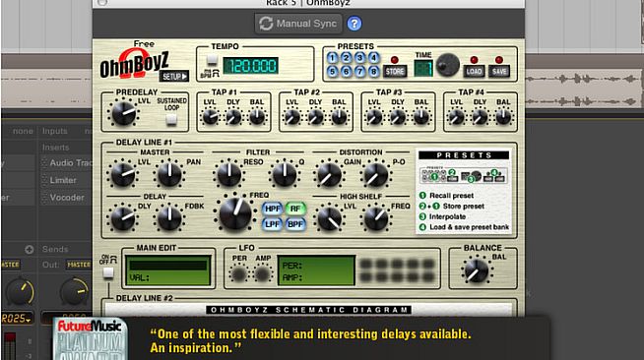Click the TAP #1 LVL knob
Screen dimensions: 644x360
click(211, 117)
